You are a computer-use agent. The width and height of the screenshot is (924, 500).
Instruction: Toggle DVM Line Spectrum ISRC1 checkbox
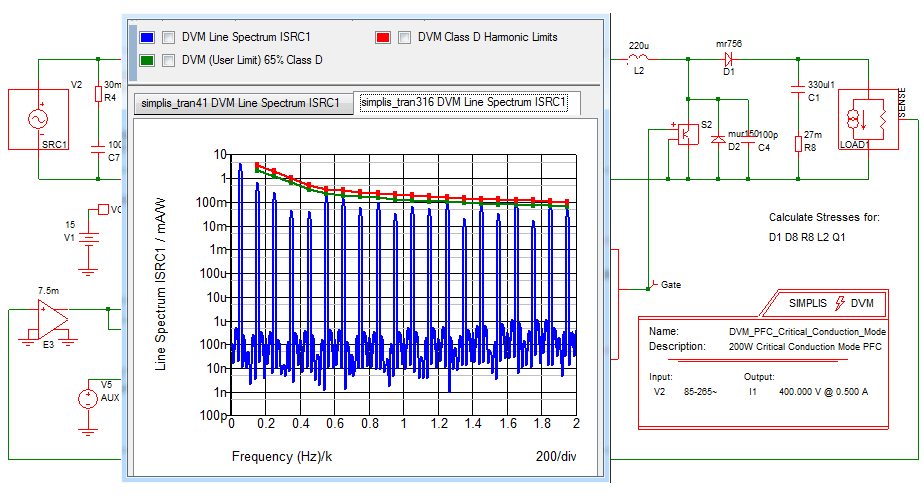(169, 38)
